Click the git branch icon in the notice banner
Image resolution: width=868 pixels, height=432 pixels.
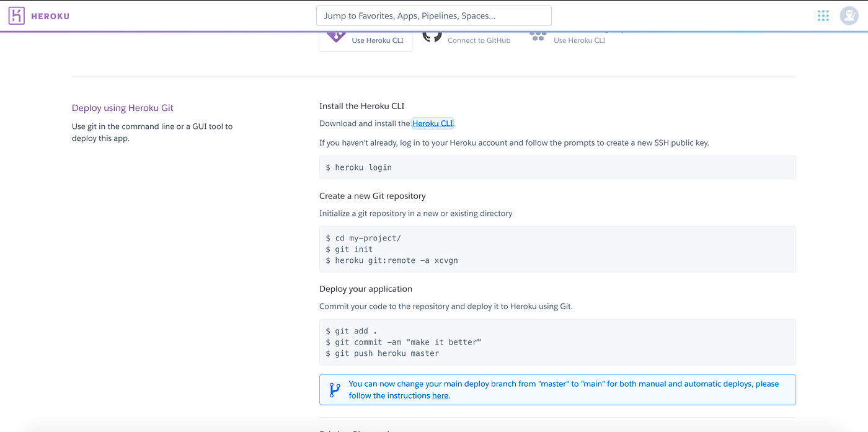pos(335,389)
